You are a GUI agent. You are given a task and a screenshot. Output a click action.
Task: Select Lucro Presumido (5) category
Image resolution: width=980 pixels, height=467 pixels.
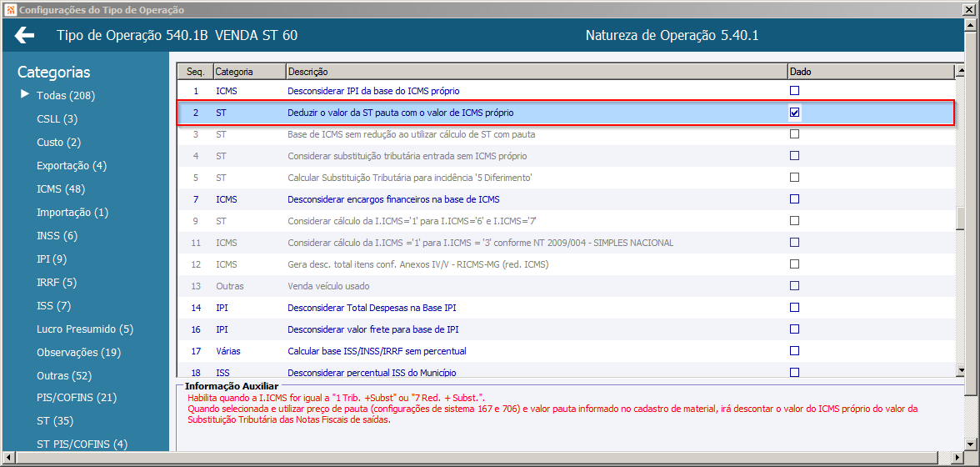pyautogui.click(x=85, y=329)
